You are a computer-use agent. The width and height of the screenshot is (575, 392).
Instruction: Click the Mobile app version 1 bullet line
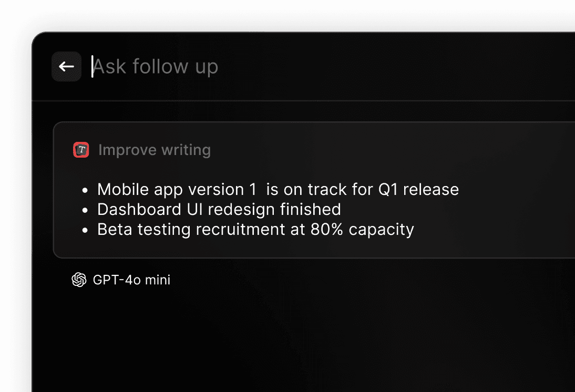coord(278,189)
